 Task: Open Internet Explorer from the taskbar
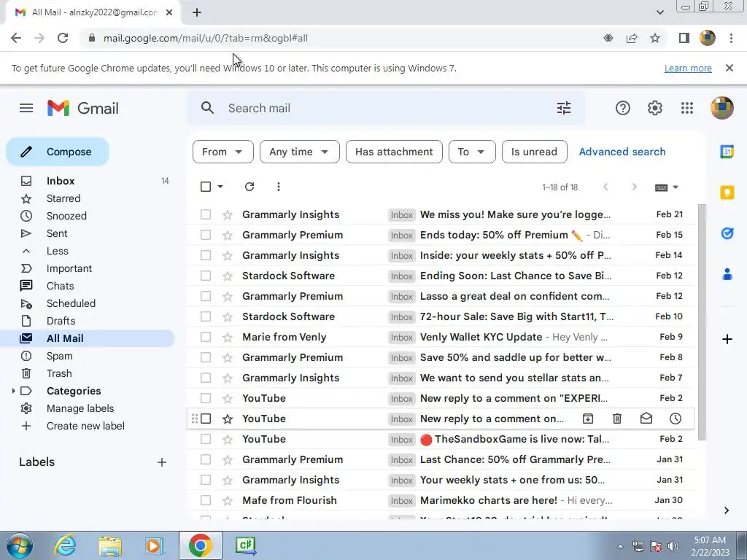[x=65, y=545]
